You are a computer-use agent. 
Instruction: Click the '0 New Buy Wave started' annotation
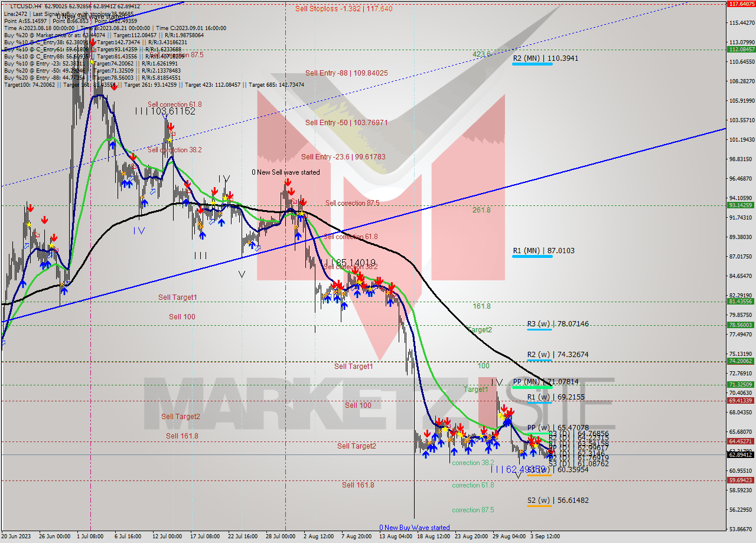point(415,528)
